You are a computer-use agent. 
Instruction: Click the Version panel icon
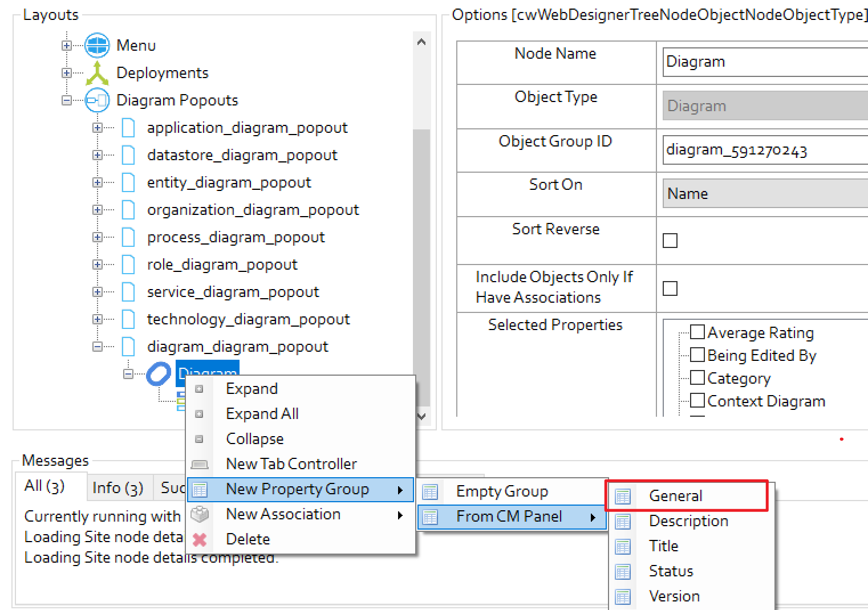623,597
